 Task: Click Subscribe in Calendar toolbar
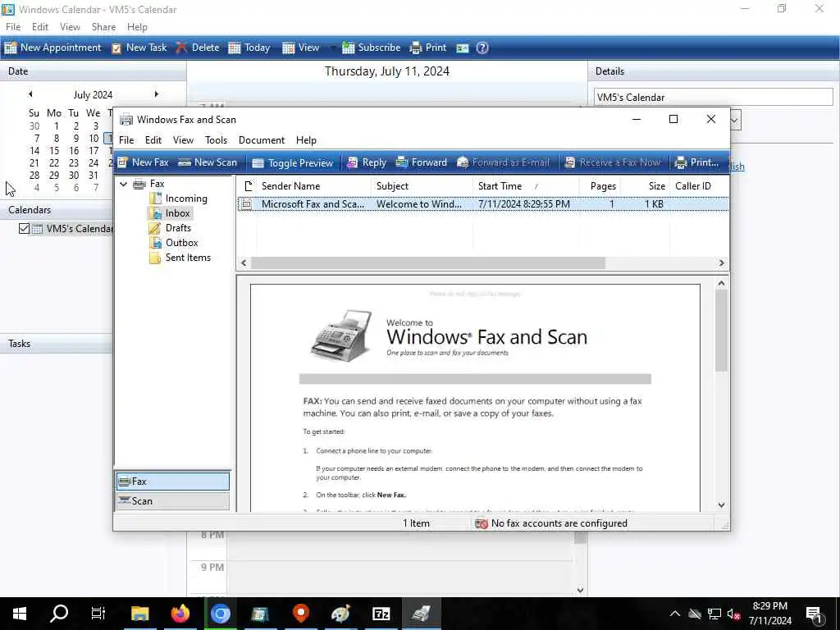(x=372, y=48)
